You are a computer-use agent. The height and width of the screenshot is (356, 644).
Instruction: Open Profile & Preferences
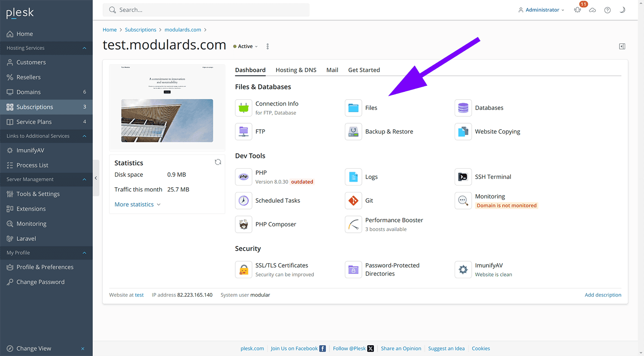pyautogui.click(x=46, y=267)
